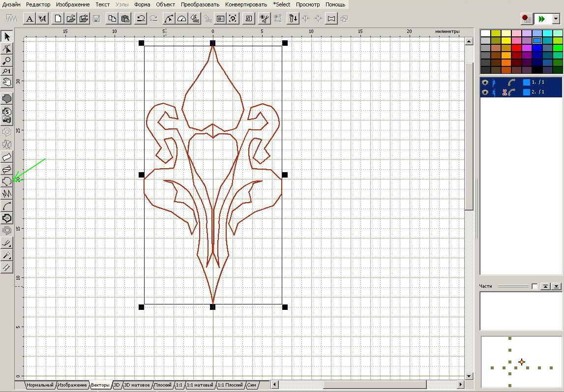Select the zigzag stitch tool in left toolbar
This screenshot has width=564, height=392.
click(7, 194)
